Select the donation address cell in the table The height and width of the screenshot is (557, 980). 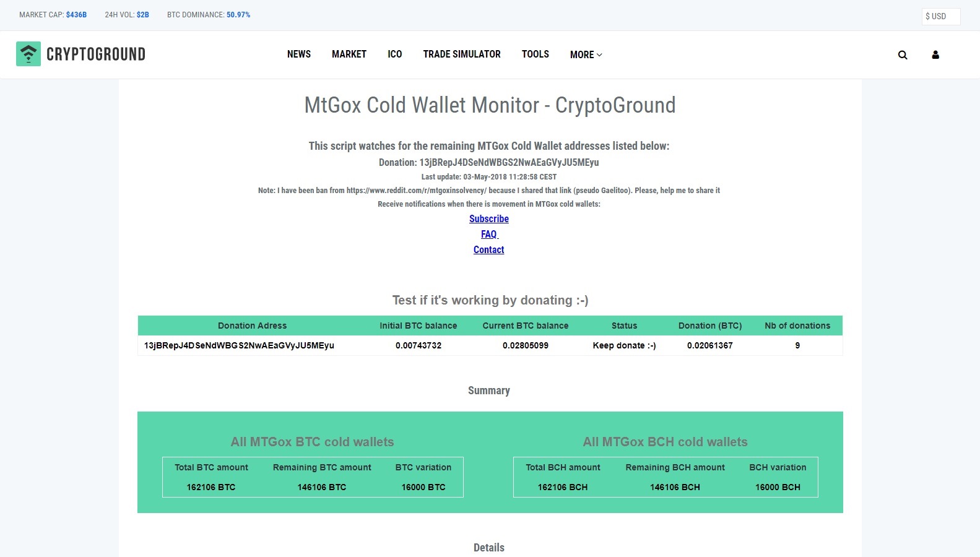pos(239,345)
